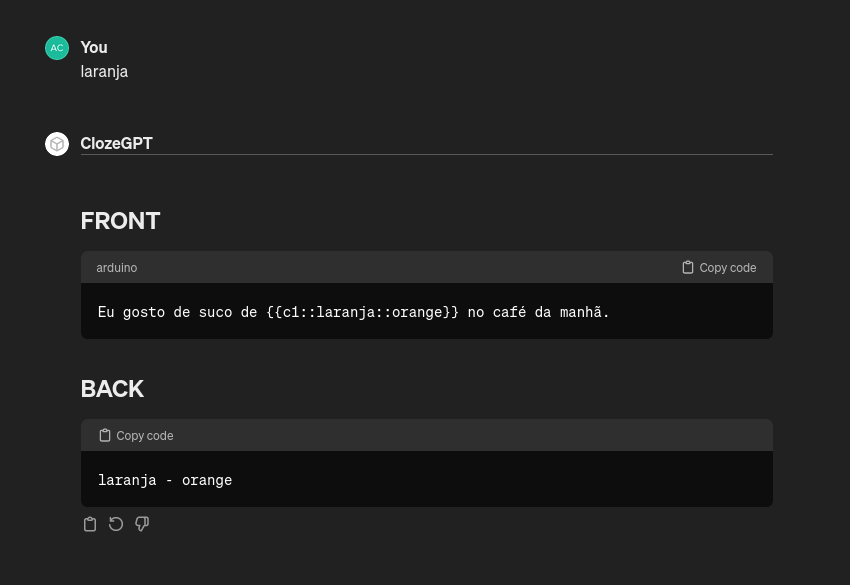Click the 'Copy code' label for BACK block
The height and width of the screenshot is (585, 850).
coord(145,436)
